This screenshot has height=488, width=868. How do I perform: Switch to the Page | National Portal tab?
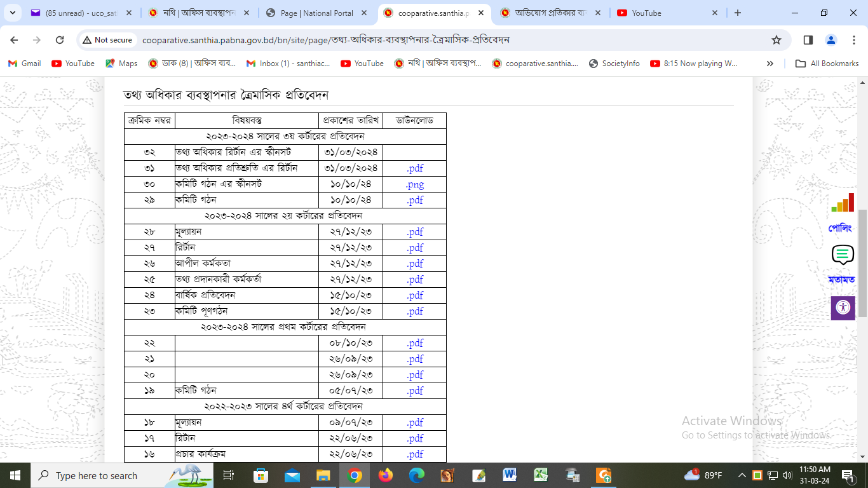click(316, 13)
